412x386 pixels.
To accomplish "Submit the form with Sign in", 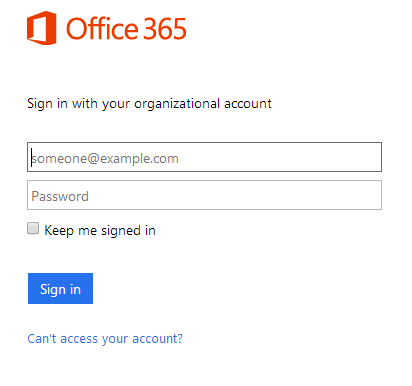I will pyautogui.click(x=60, y=288).
